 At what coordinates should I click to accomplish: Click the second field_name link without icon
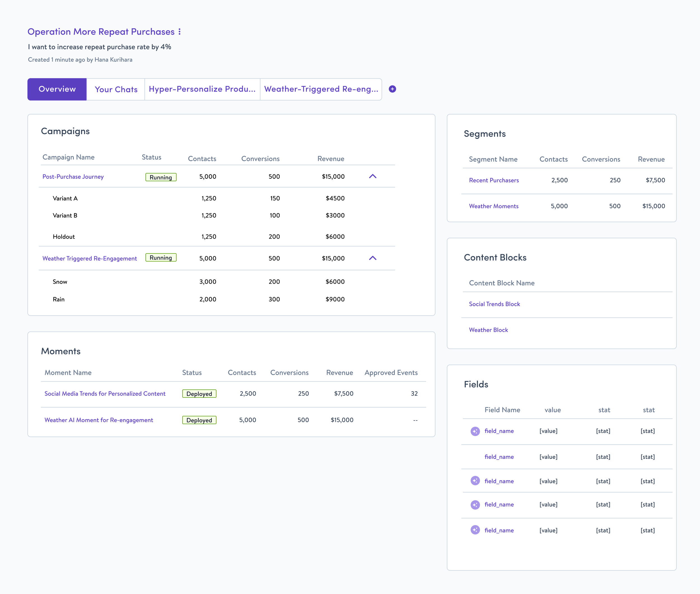499,457
